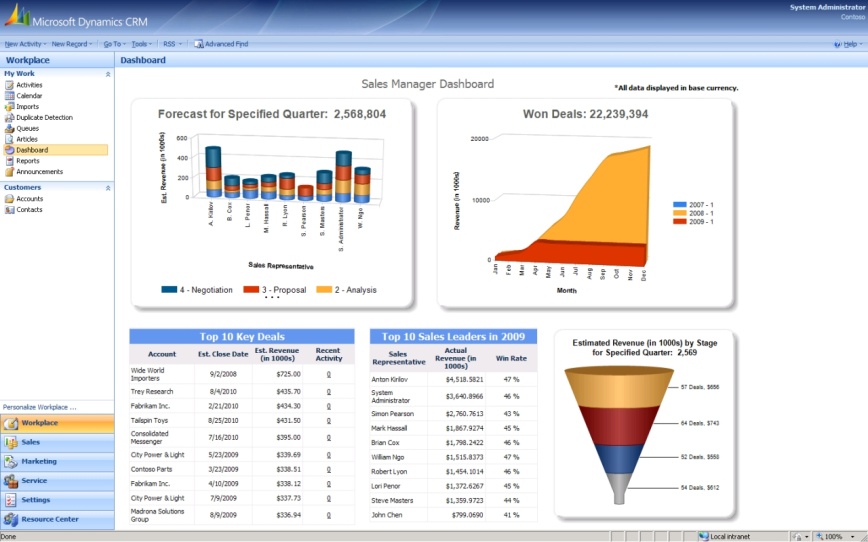This screenshot has height=542, width=868.
Task: Open the zoom level dropdown arrow
Action: pos(852,537)
